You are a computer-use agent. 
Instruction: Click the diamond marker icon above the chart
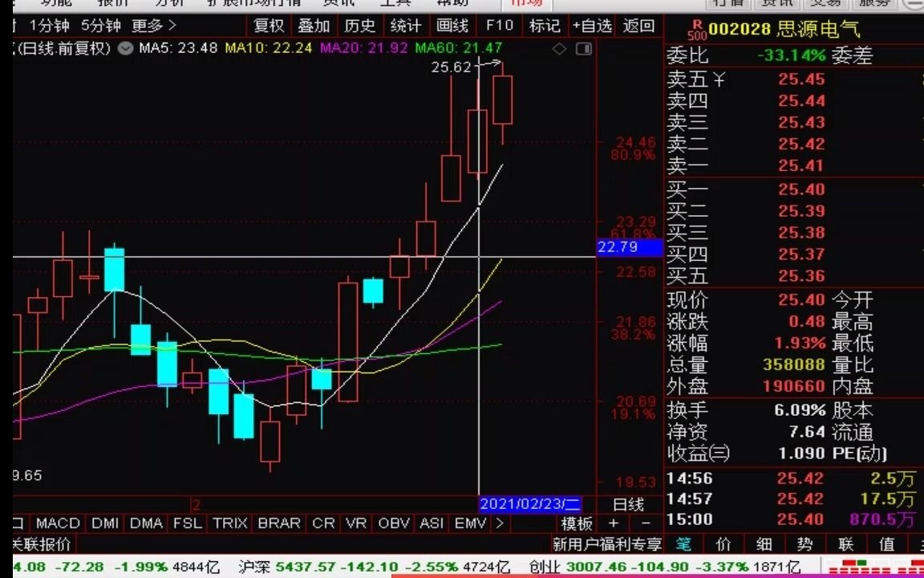coord(559,49)
